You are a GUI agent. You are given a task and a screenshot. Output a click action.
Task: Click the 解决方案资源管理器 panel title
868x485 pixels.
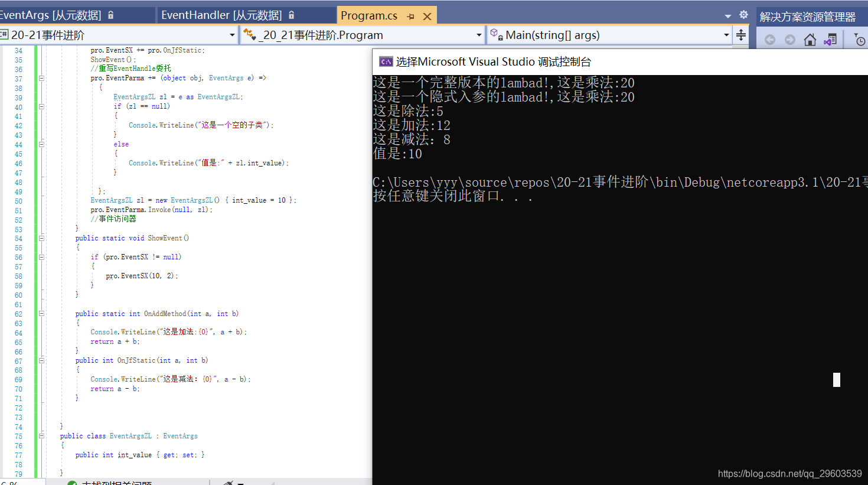click(807, 17)
